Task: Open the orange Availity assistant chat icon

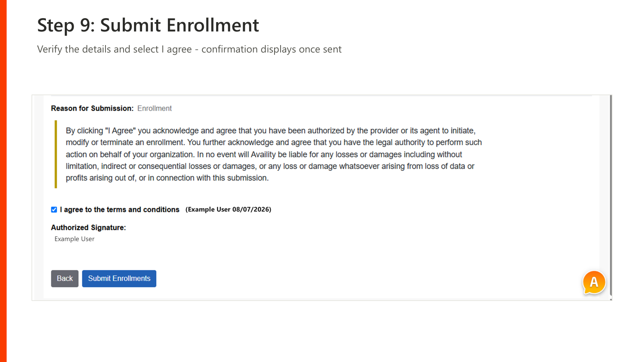Action: [594, 282]
